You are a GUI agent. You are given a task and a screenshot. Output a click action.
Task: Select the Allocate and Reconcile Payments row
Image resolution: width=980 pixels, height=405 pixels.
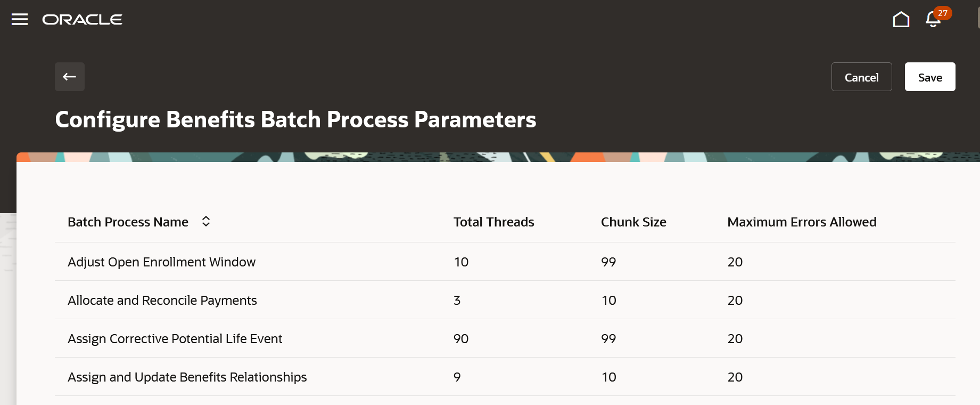click(505, 300)
